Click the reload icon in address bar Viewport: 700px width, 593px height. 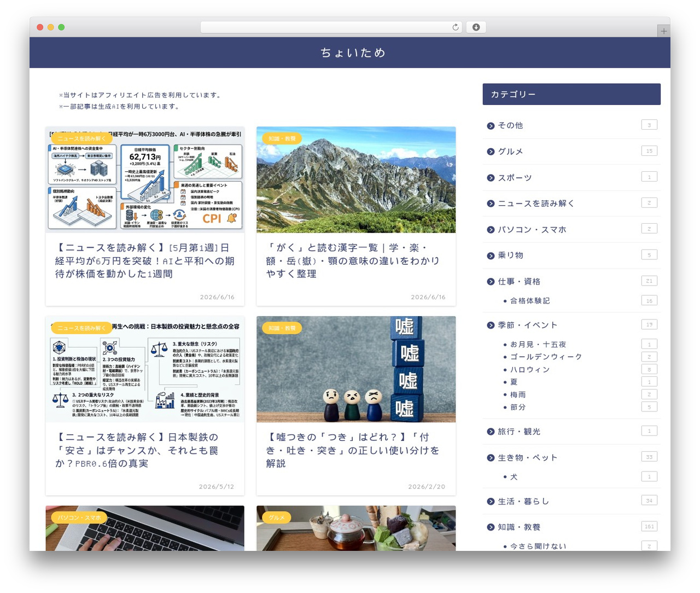coord(455,27)
